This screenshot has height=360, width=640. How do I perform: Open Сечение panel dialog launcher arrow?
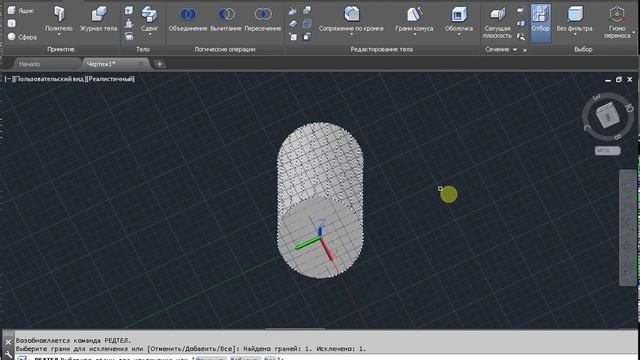[525, 50]
